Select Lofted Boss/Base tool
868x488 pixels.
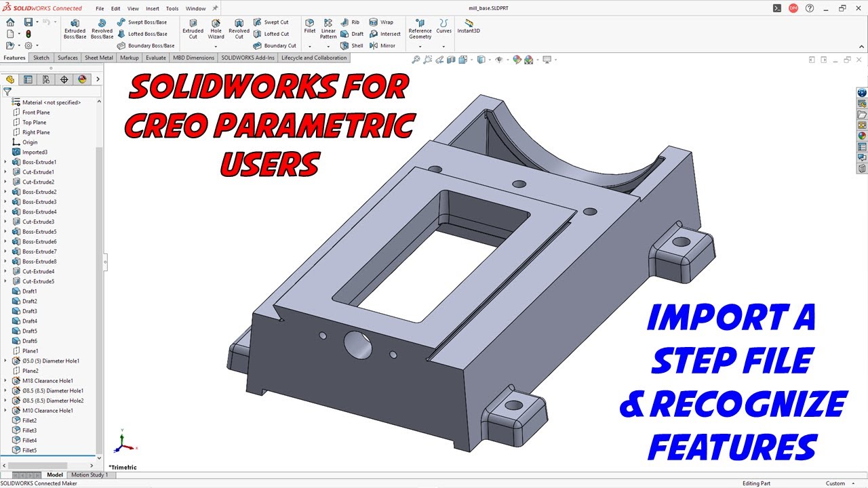pos(142,33)
